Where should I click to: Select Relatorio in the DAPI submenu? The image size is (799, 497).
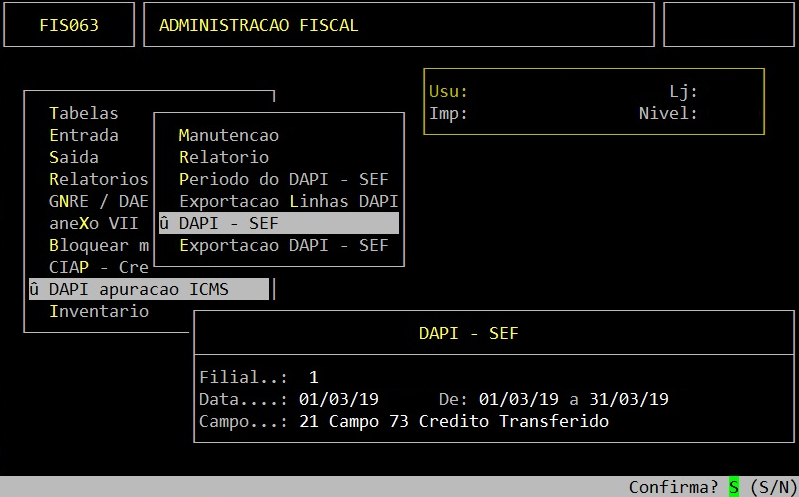point(223,157)
